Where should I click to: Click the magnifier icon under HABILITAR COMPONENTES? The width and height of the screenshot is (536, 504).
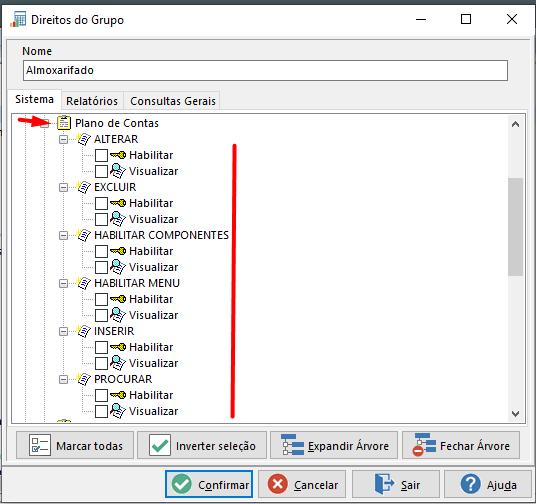click(x=118, y=267)
